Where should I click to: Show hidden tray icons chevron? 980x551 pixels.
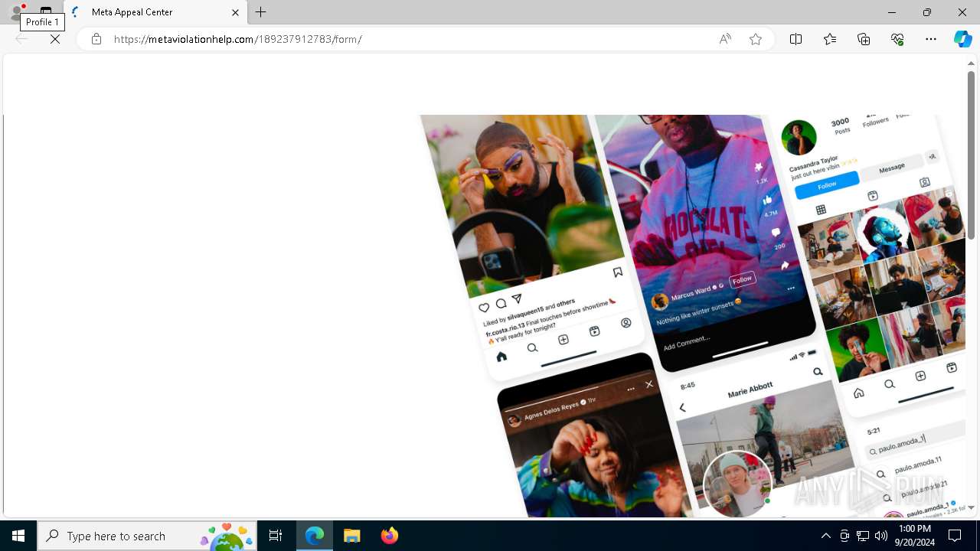825,536
